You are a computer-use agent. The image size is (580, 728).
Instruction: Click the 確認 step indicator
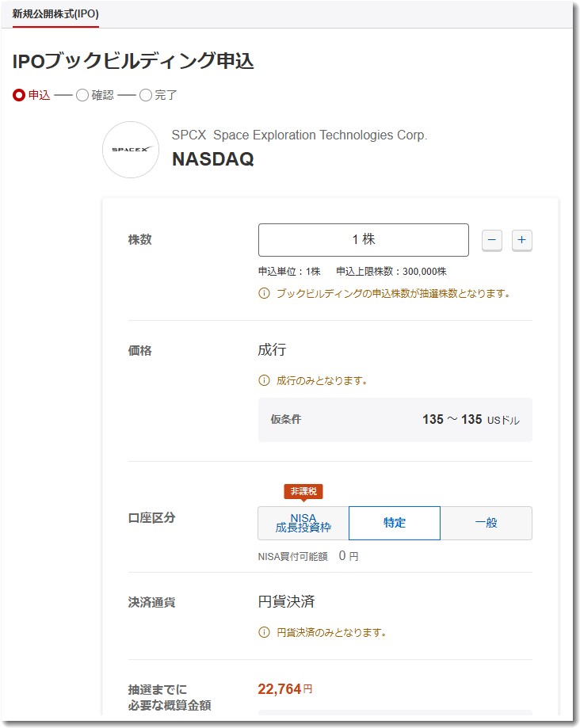pos(95,95)
